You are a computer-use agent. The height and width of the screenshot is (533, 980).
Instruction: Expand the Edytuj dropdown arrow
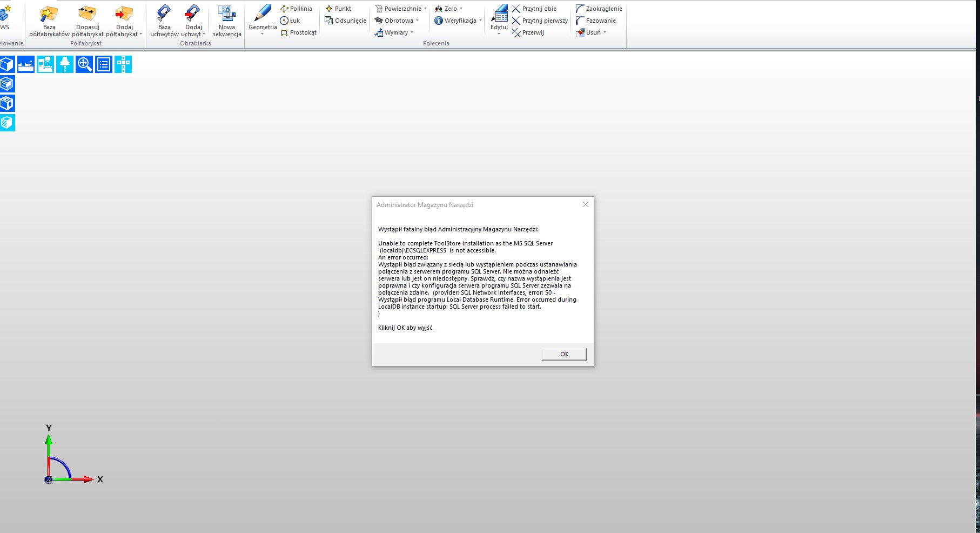coord(499,34)
